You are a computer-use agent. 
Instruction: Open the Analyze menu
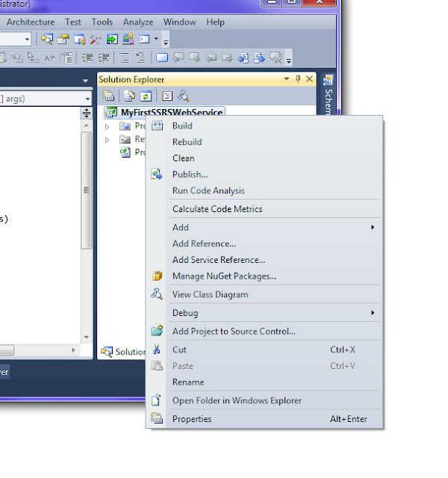tap(138, 22)
